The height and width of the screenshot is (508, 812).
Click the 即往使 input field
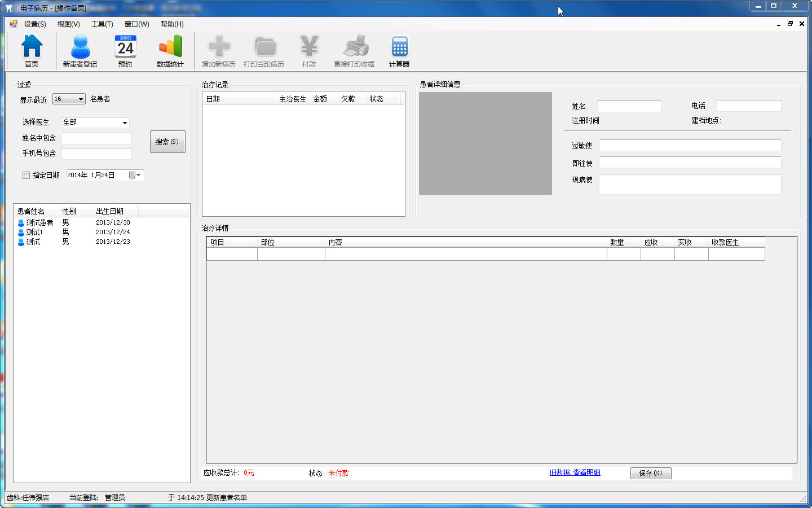pos(690,163)
